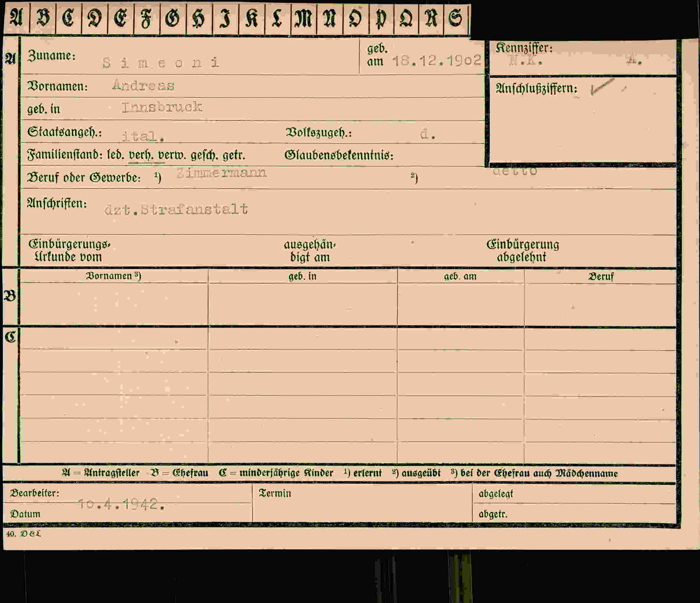Click the 'Anschriften:' label
Image resolution: width=700 pixels, height=603 pixels.
click(x=57, y=203)
